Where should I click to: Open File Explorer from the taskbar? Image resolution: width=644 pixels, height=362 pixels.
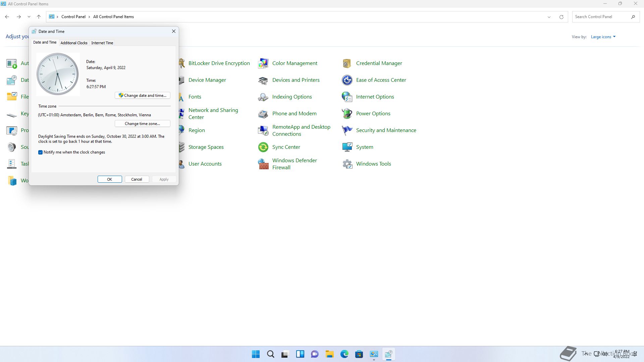click(329, 354)
